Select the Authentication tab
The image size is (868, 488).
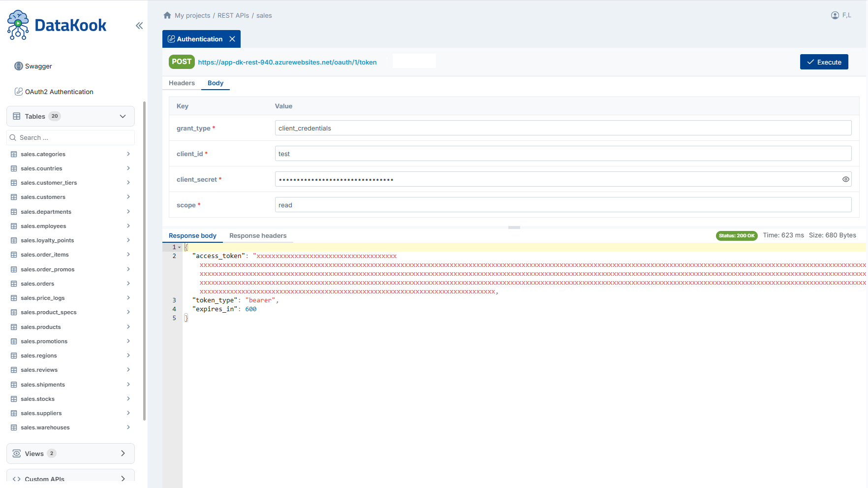pyautogui.click(x=201, y=39)
